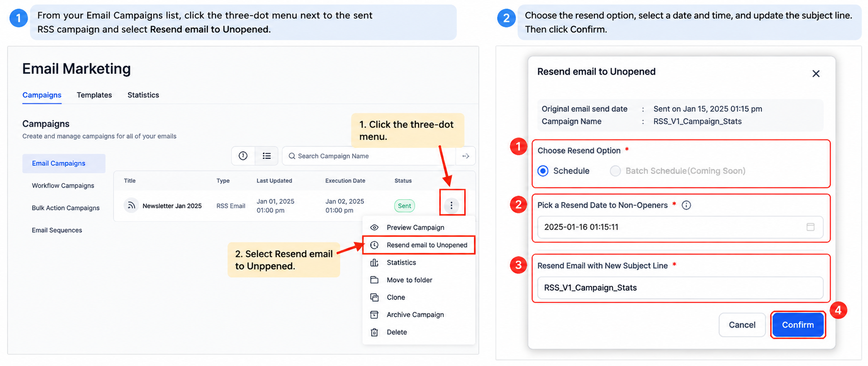Viewport: 868px width, 366px height.
Task: Choose Preview Campaign from the context menu
Action: tap(419, 228)
